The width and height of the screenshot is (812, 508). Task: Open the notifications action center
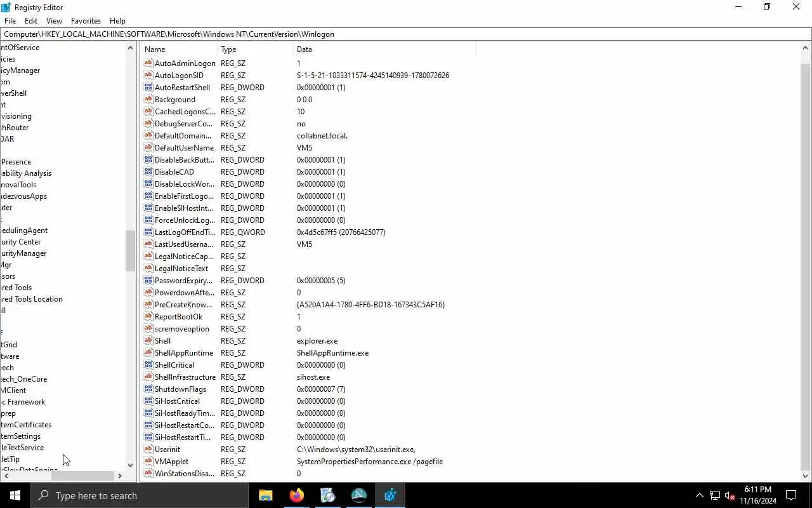(x=791, y=495)
